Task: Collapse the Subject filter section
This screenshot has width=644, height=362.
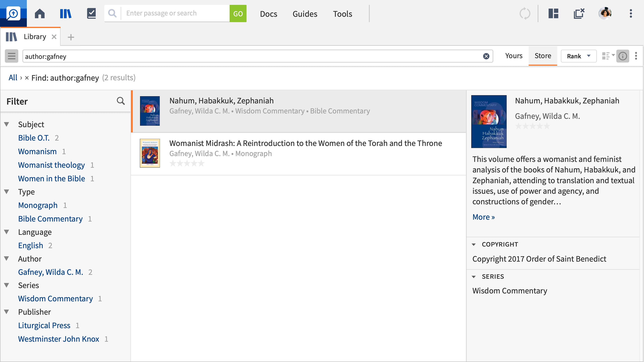Action: click(x=7, y=124)
